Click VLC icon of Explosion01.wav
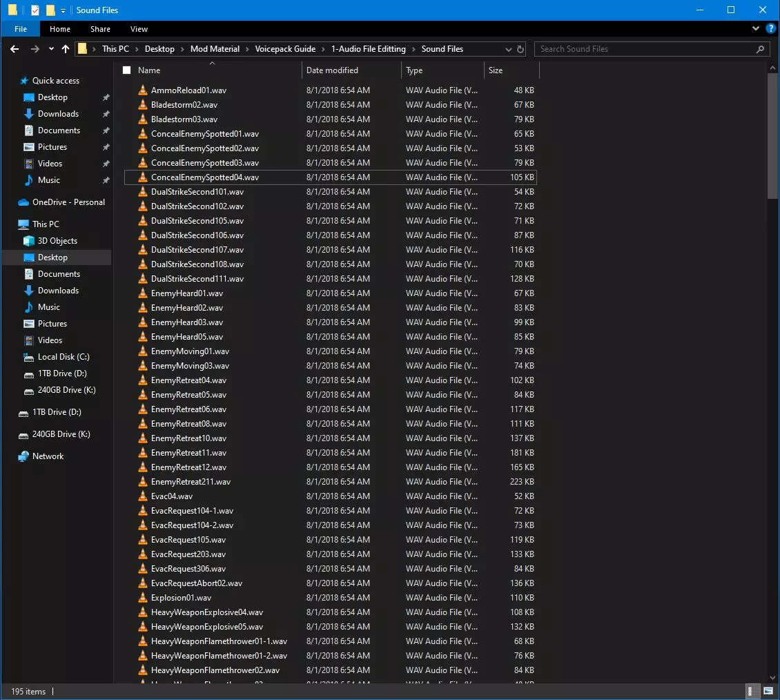 click(x=143, y=598)
